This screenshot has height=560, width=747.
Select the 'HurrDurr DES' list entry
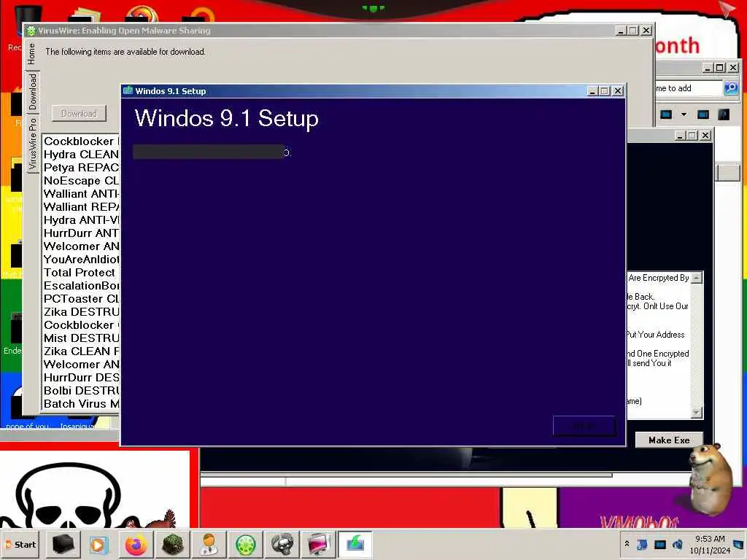point(81,378)
